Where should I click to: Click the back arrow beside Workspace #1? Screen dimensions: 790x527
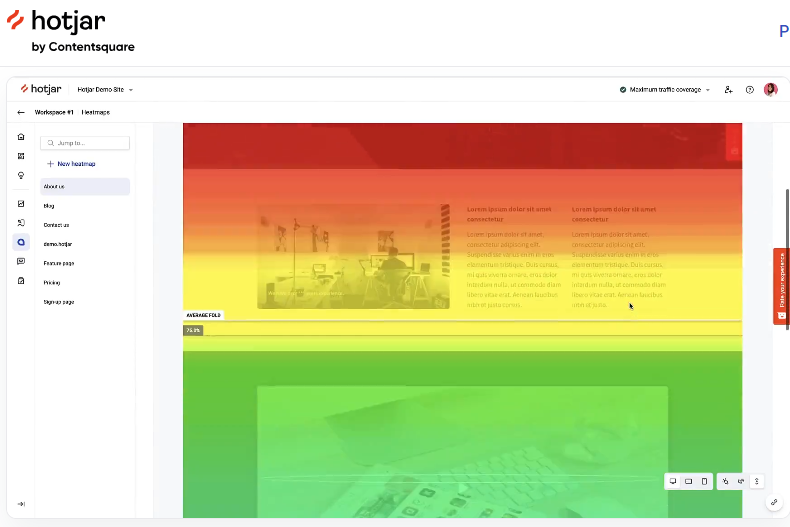point(21,112)
